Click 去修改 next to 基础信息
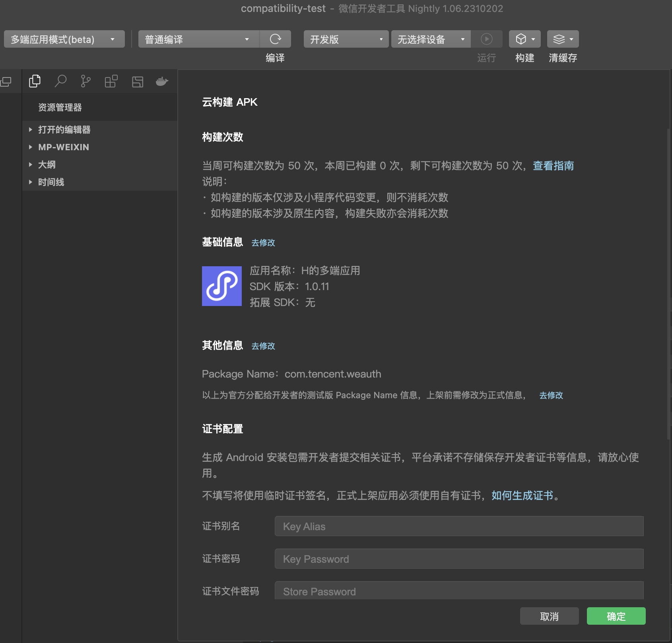 (263, 242)
